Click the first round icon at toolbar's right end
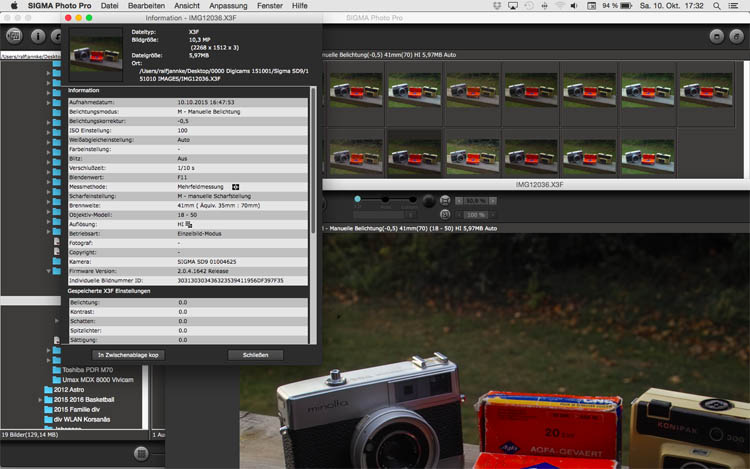750x469 pixels. click(x=717, y=36)
